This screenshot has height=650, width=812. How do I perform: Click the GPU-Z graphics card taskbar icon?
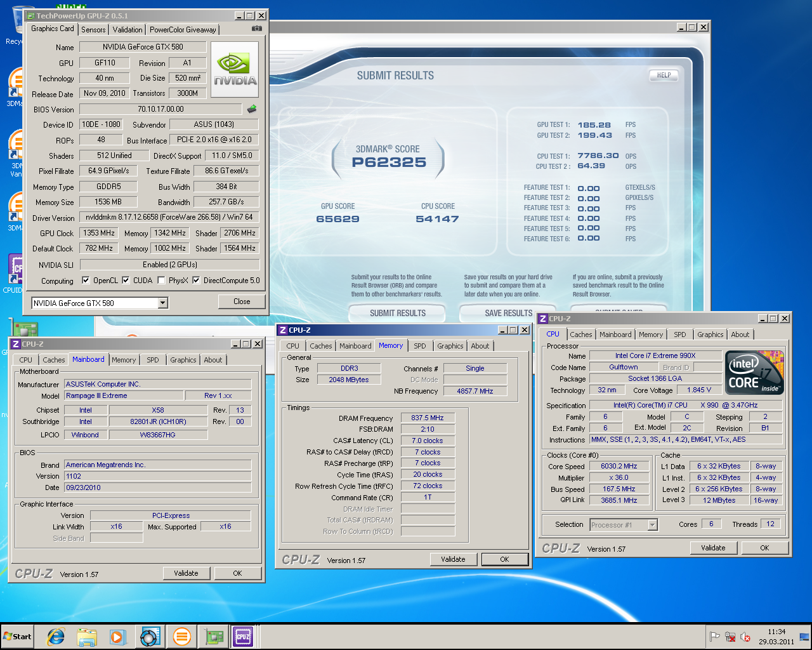(x=214, y=637)
